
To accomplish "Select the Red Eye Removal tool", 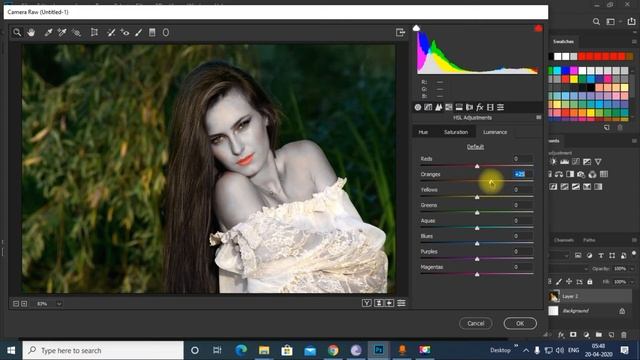I will pyautogui.click(x=125, y=32).
